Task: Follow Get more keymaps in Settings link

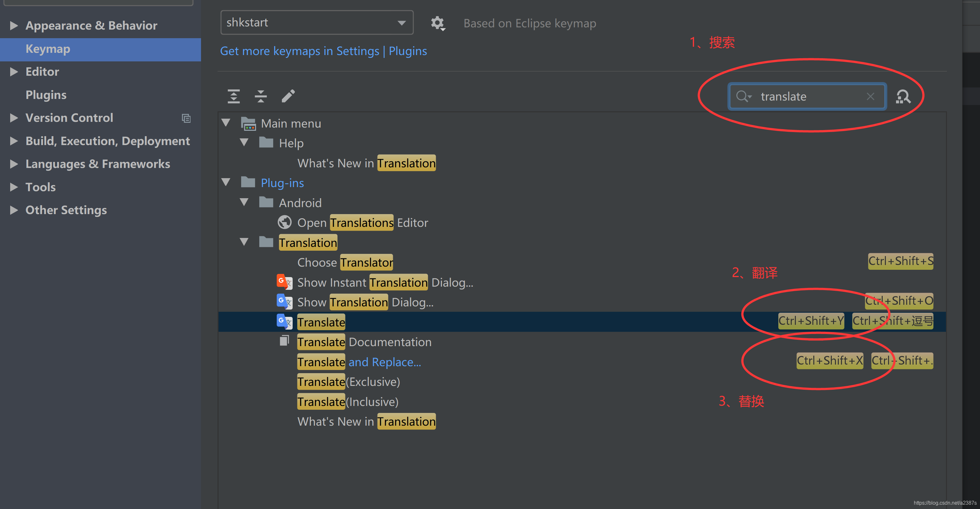Action: click(323, 51)
